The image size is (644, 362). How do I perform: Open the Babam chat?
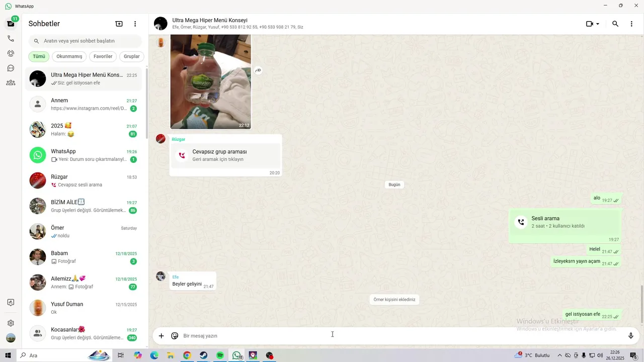click(x=84, y=257)
